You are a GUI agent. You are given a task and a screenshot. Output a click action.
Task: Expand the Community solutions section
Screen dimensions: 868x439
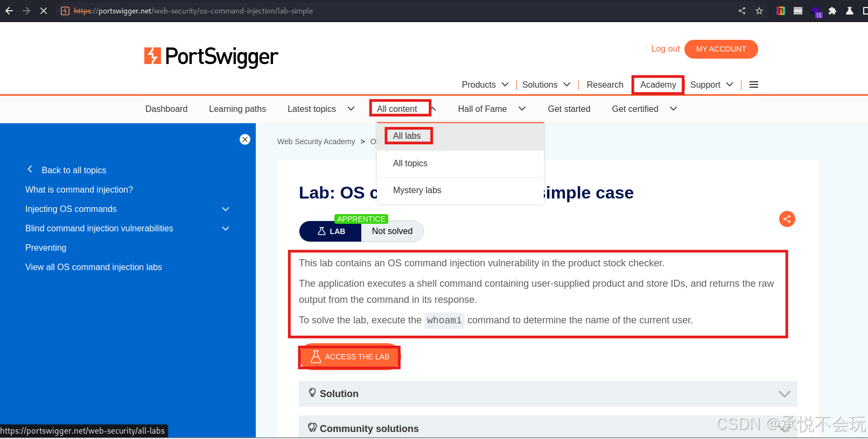coord(548,427)
